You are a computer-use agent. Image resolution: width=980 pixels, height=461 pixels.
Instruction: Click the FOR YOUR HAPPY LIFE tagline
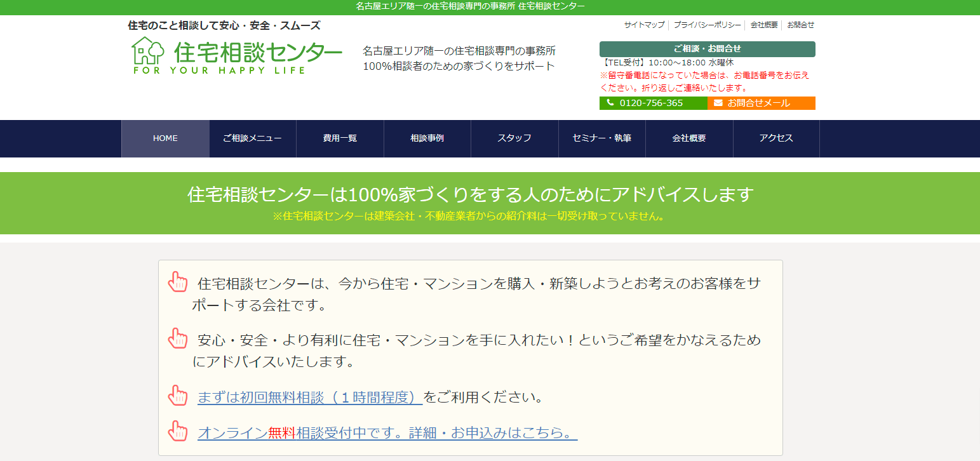coord(220,70)
